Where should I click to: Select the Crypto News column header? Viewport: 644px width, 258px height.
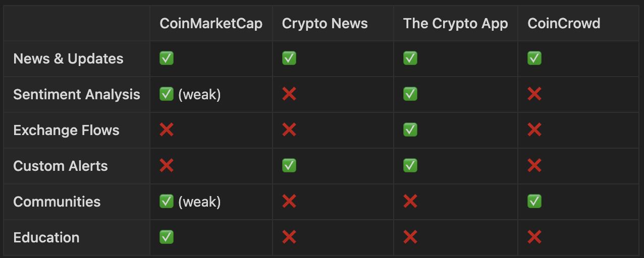325,23
